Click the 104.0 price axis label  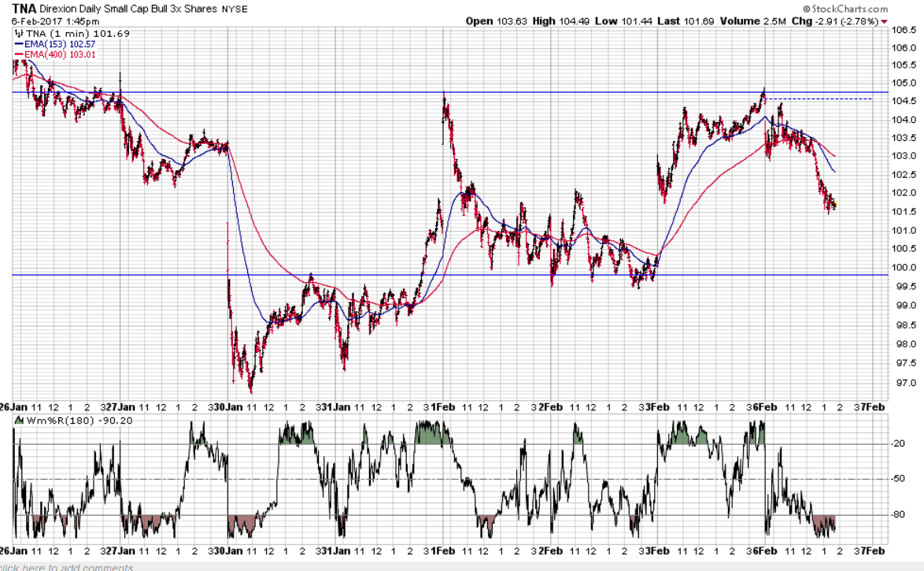[904, 120]
